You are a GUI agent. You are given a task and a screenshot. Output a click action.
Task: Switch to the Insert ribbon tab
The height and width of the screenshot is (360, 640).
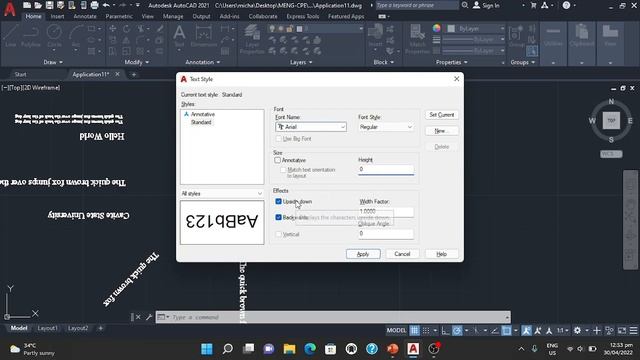click(57, 16)
